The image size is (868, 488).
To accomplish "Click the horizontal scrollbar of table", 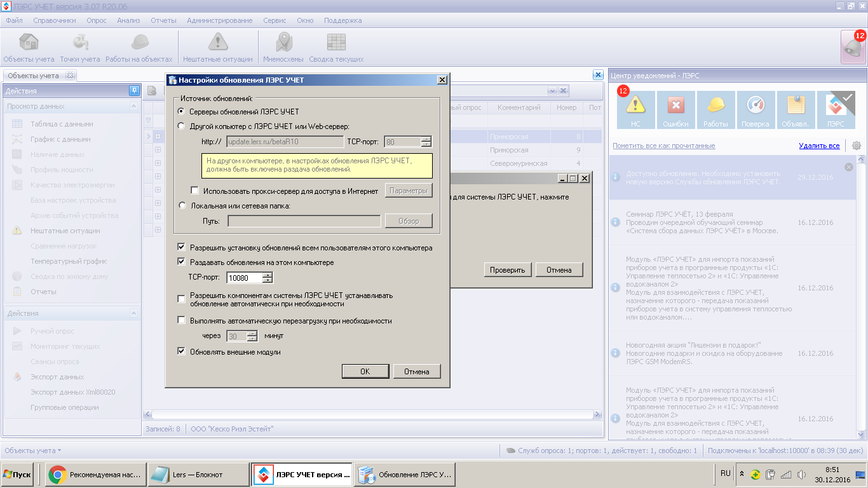I will tap(372, 414).
